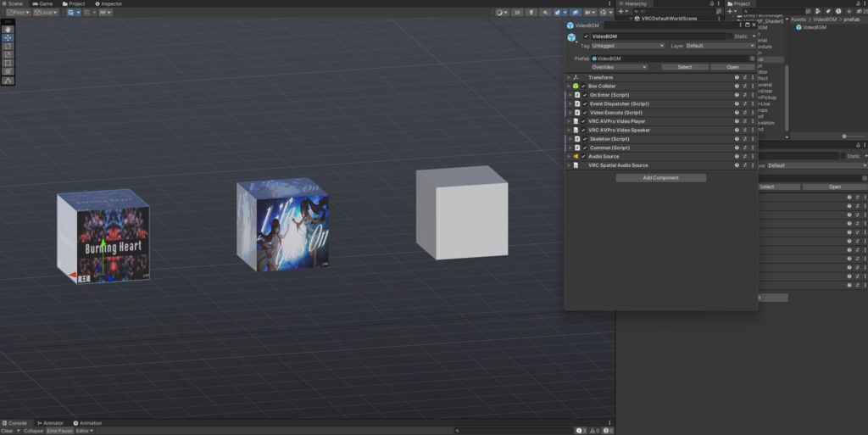The image size is (868, 435).
Task: Toggle the Static checkbox in VideoBGM popup
Action: point(730,36)
